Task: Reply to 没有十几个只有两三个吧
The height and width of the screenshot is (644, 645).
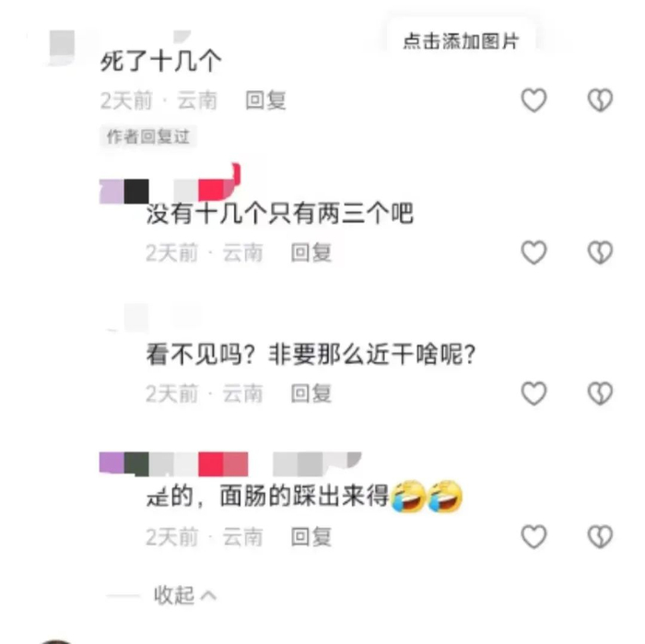Action: pos(311,252)
